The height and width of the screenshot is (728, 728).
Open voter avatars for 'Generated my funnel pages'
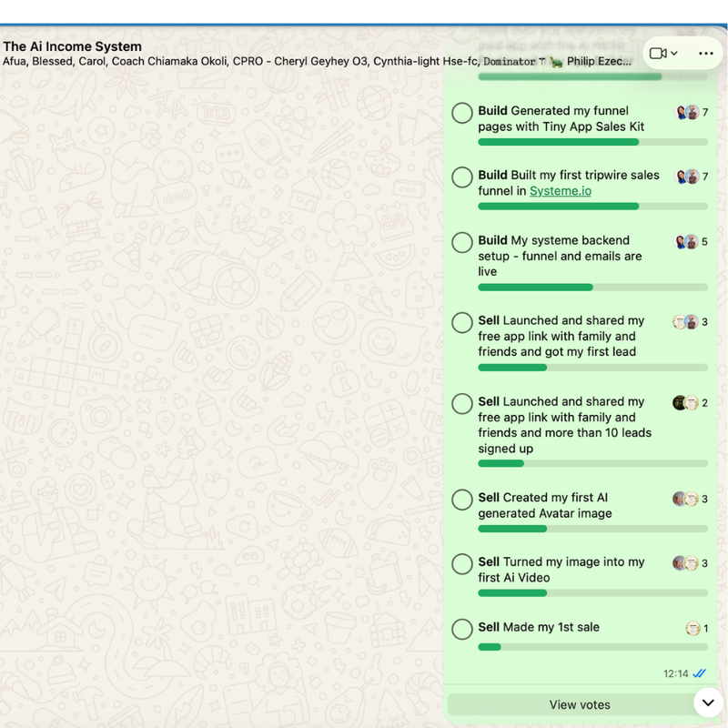tap(687, 112)
